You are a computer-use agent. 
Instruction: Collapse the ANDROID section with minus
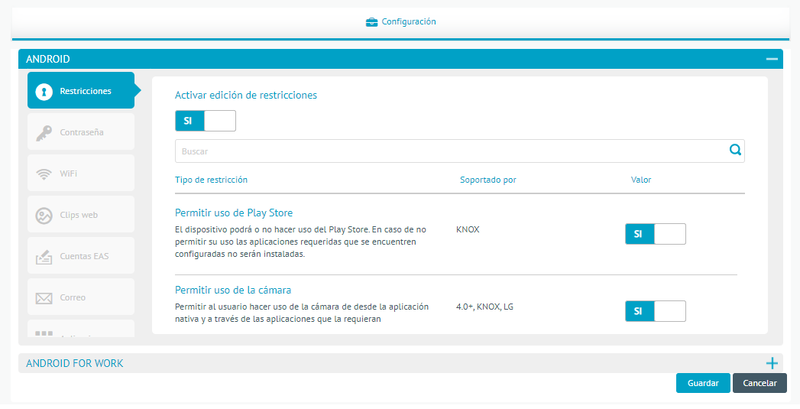click(772, 59)
